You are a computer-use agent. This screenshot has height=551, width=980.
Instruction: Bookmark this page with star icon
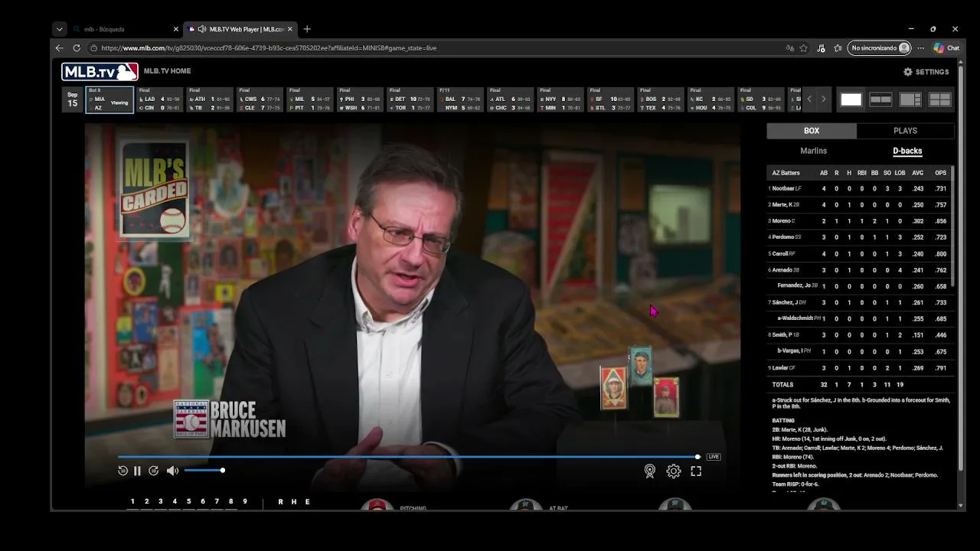(x=803, y=47)
